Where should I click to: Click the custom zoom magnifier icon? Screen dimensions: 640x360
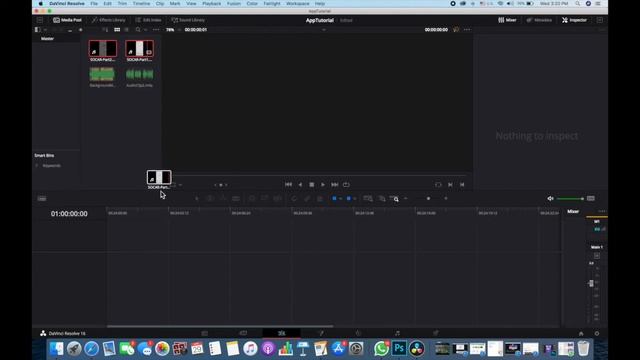coord(395,199)
